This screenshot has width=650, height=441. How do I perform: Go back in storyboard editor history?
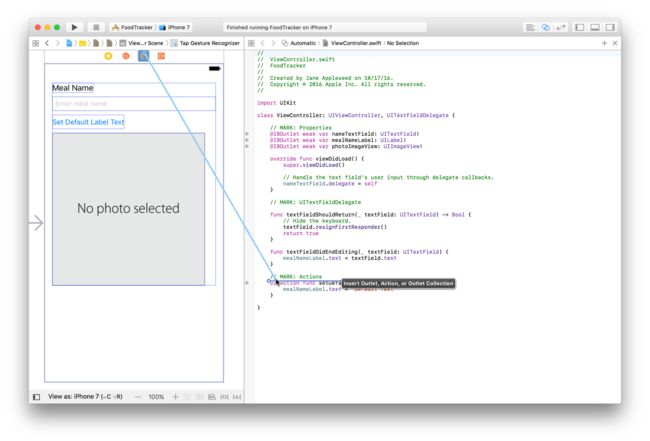[x=47, y=43]
